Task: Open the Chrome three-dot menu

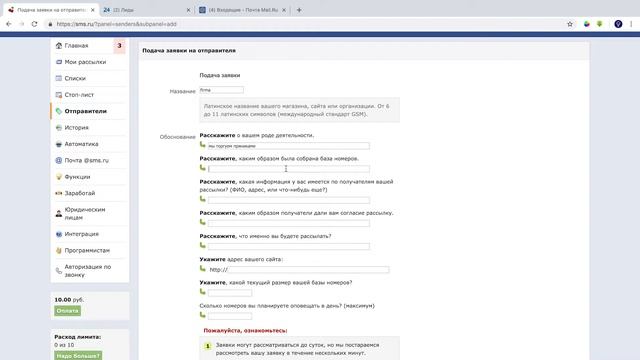Action: click(631, 24)
